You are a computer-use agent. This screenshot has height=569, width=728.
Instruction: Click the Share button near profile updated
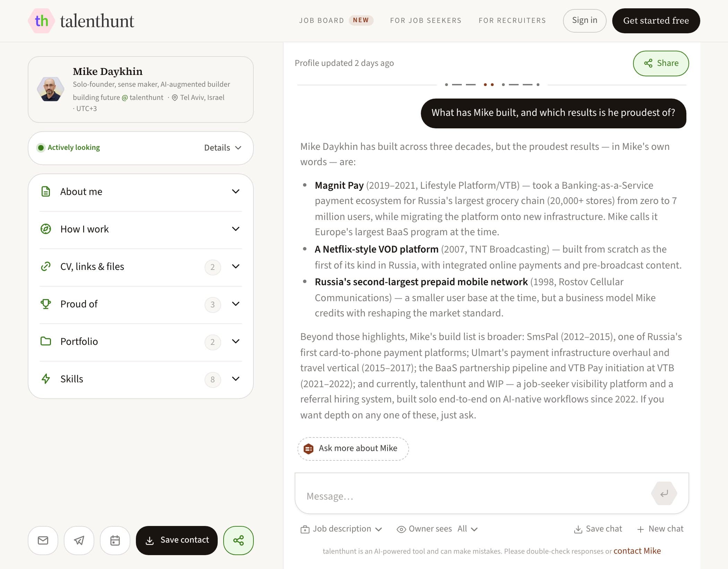click(661, 63)
